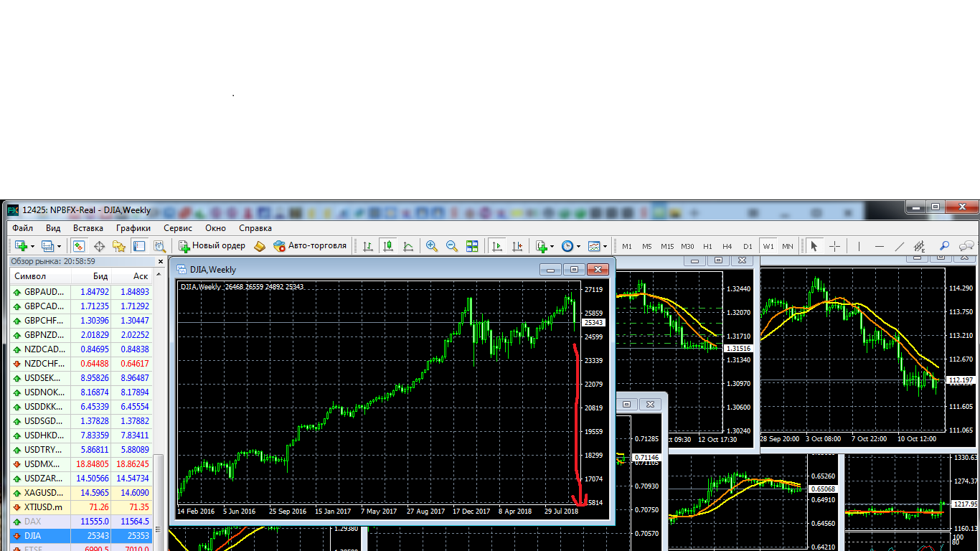Select the M30 timeframe
Viewport: 980px width, 551px height.
(x=687, y=246)
